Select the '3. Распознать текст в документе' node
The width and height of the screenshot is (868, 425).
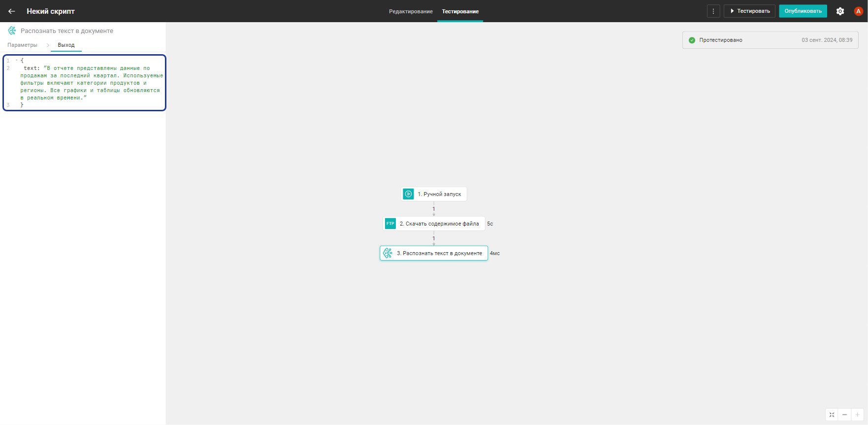[434, 253]
